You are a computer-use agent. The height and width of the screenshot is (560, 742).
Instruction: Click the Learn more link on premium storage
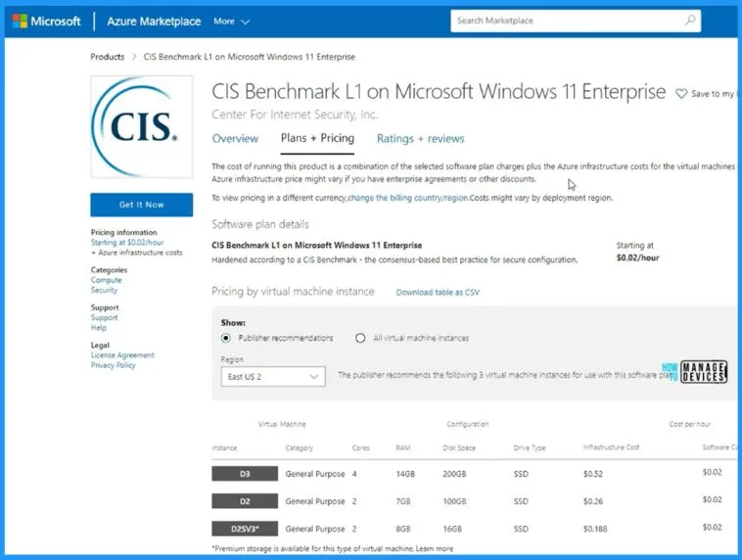click(x=435, y=548)
